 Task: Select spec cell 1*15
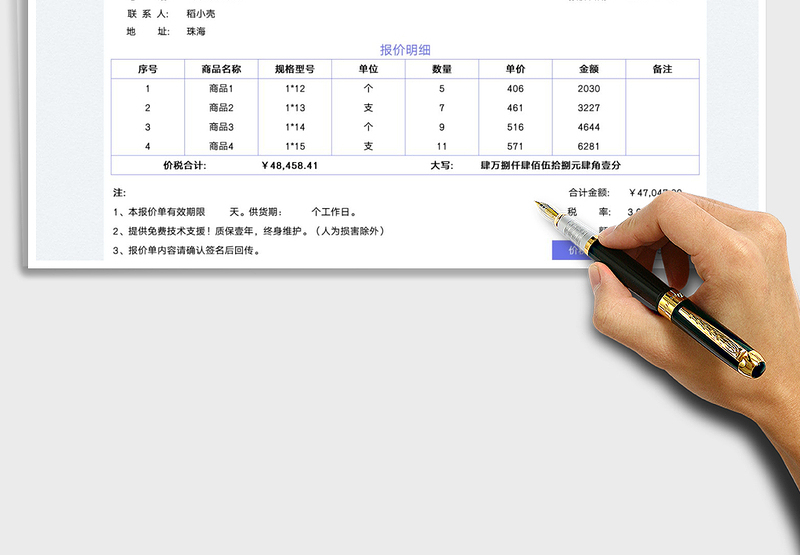coord(295,146)
